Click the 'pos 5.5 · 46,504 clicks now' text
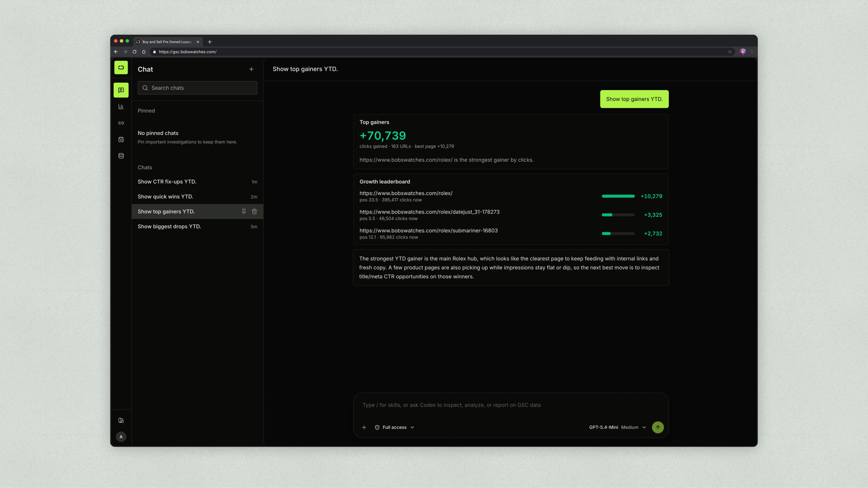This screenshot has width=868, height=488. (389, 219)
